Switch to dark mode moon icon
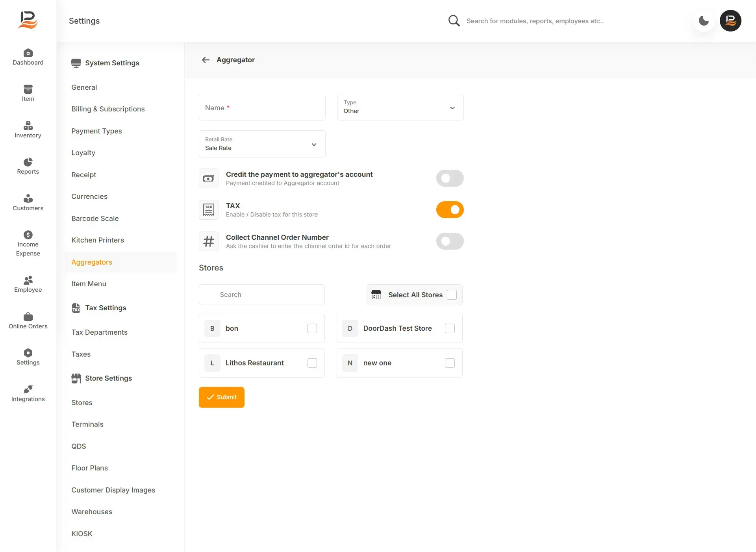This screenshot has height=552, width=756. click(x=704, y=20)
